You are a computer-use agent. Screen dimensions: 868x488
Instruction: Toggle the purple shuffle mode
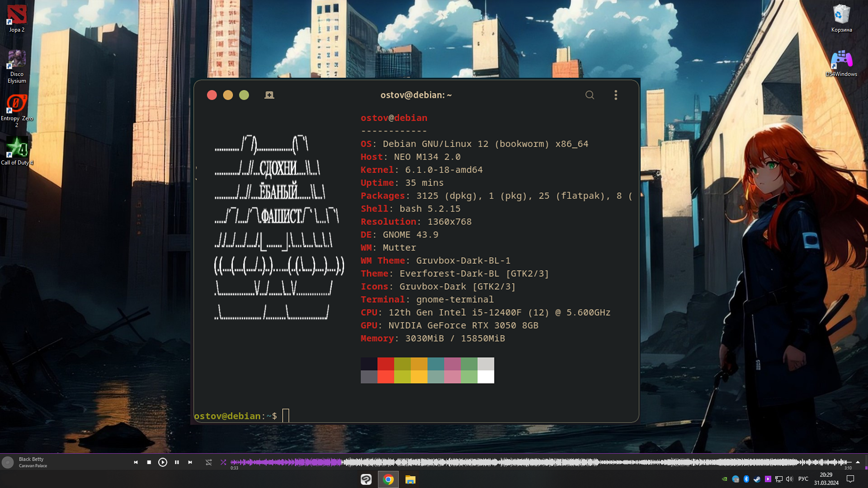[x=223, y=462]
